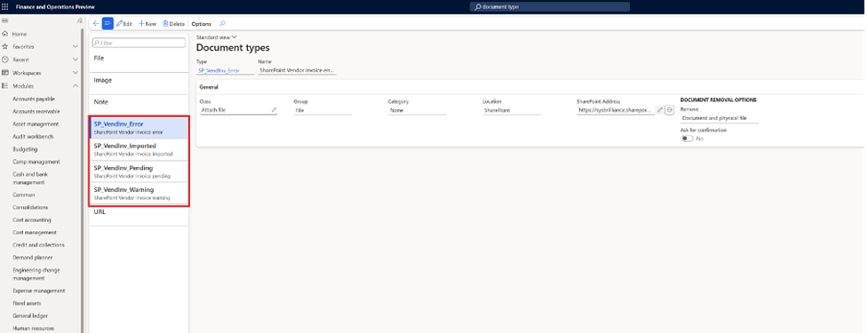The image size is (868, 333).
Task: Select SP_VendInv_Warning in the list
Action: [x=139, y=193]
